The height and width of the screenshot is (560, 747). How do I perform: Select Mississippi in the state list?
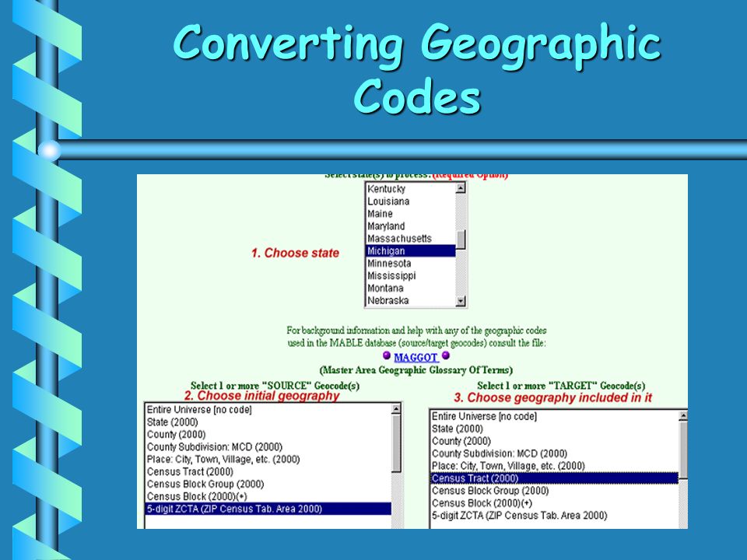(411, 275)
